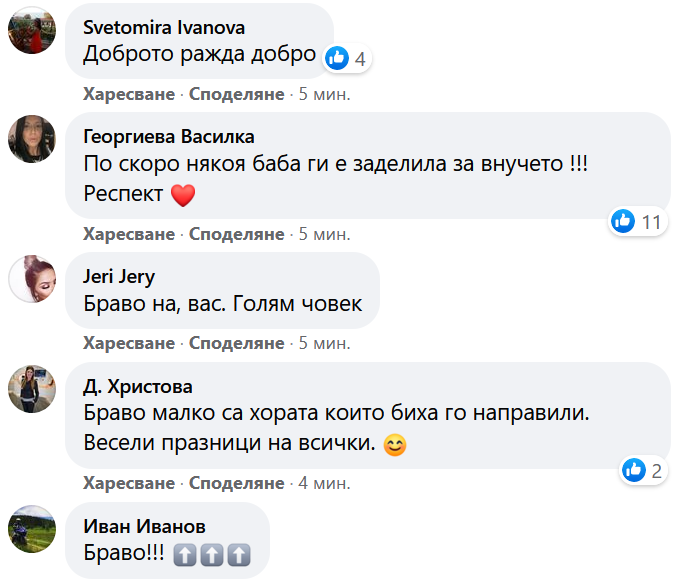682x579 pixels.
Task: Click Jeri Jery's profile photo
Action: [x=32, y=279]
